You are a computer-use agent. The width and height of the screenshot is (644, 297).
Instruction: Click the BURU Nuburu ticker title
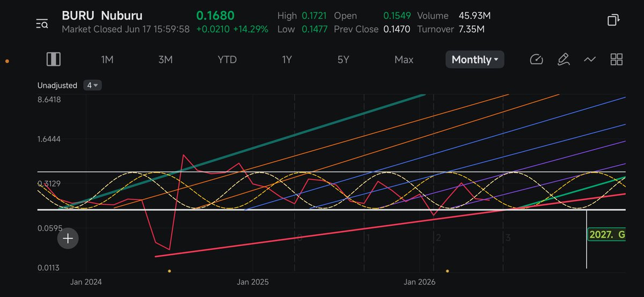(x=102, y=16)
